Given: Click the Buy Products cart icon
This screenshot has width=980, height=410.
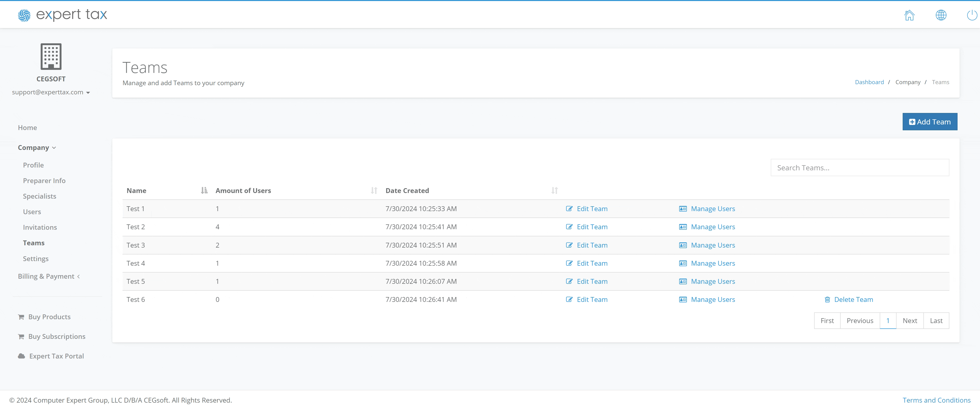Looking at the screenshot, I should (x=21, y=317).
